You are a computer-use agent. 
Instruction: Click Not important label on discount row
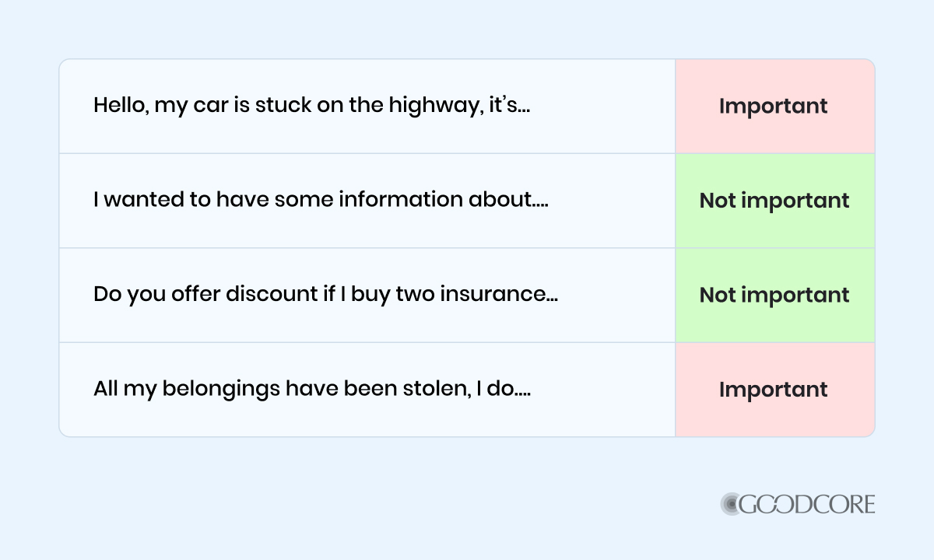pos(774,296)
